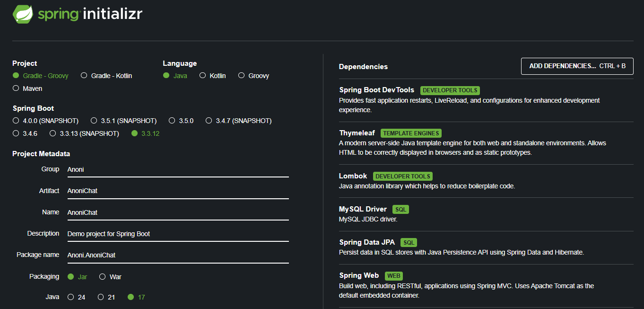This screenshot has height=309, width=644.
Task: Click the Spring Boot section heading
Action: 33,108
